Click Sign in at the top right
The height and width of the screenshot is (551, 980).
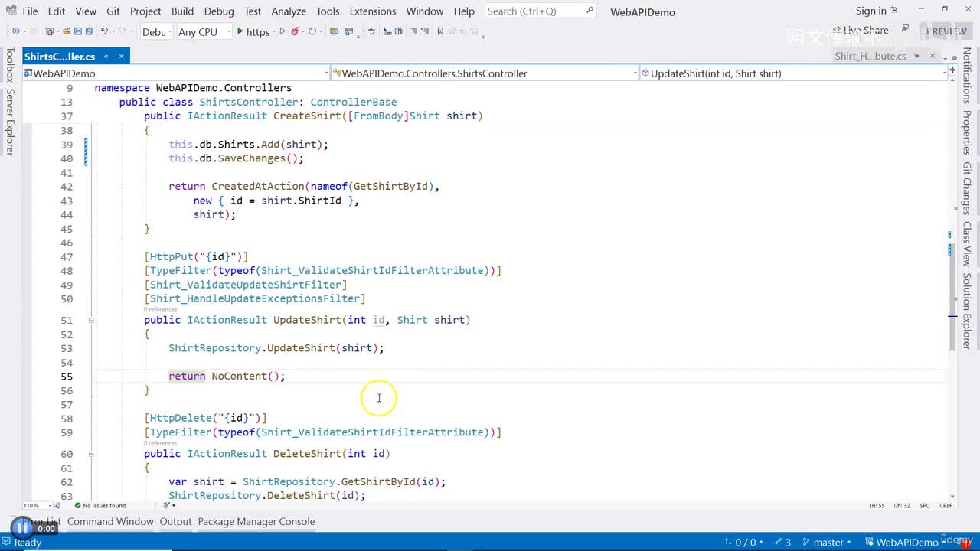click(871, 11)
